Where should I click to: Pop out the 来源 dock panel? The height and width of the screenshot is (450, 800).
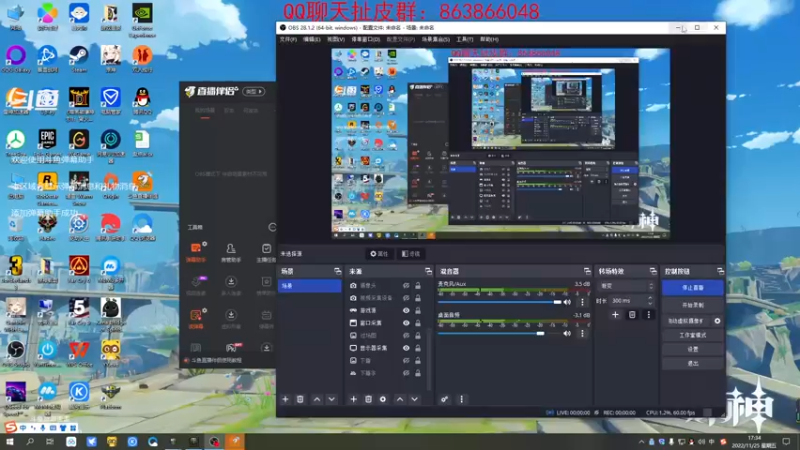pos(428,271)
